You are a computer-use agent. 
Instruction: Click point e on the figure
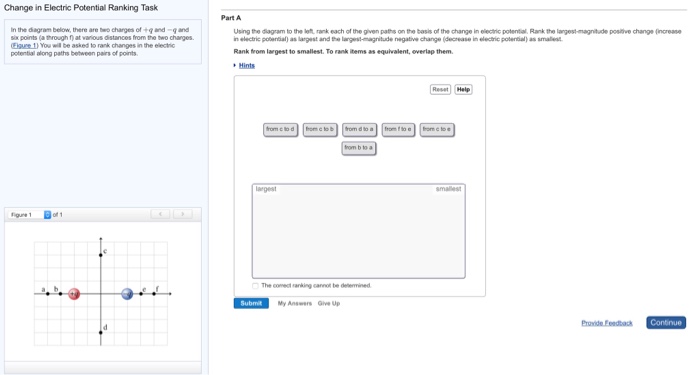click(141, 294)
